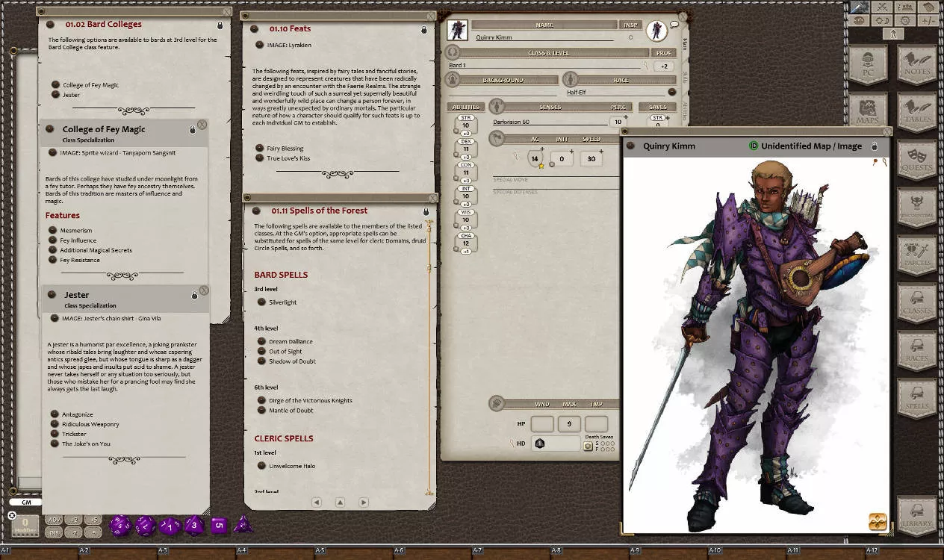The width and height of the screenshot is (944, 560).
Task: Roll the purple d20 die
Action: (119, 526)
